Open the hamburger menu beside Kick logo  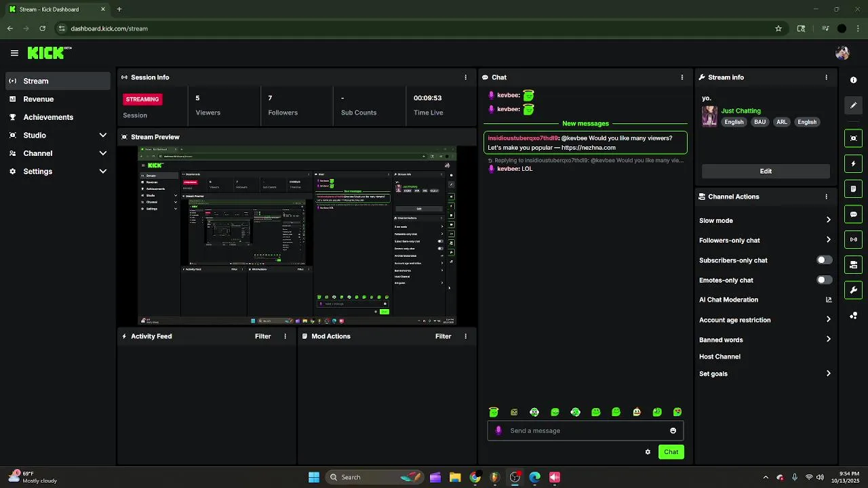14,53
